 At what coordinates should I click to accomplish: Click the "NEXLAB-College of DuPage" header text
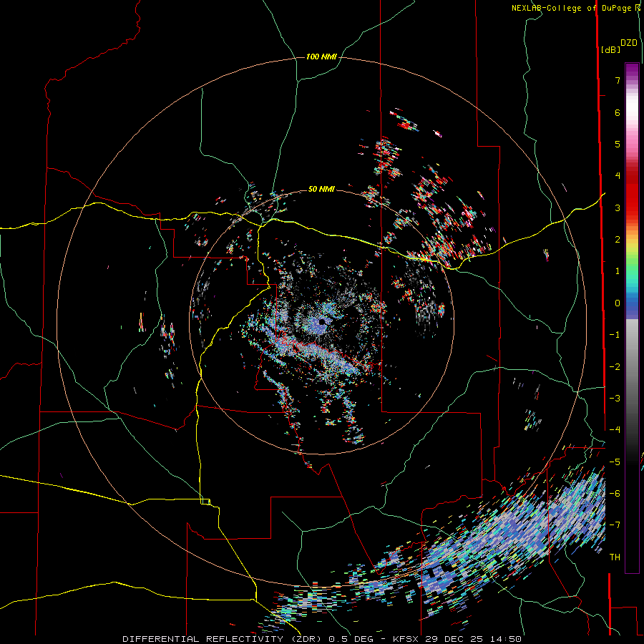(x=573, y=8)
